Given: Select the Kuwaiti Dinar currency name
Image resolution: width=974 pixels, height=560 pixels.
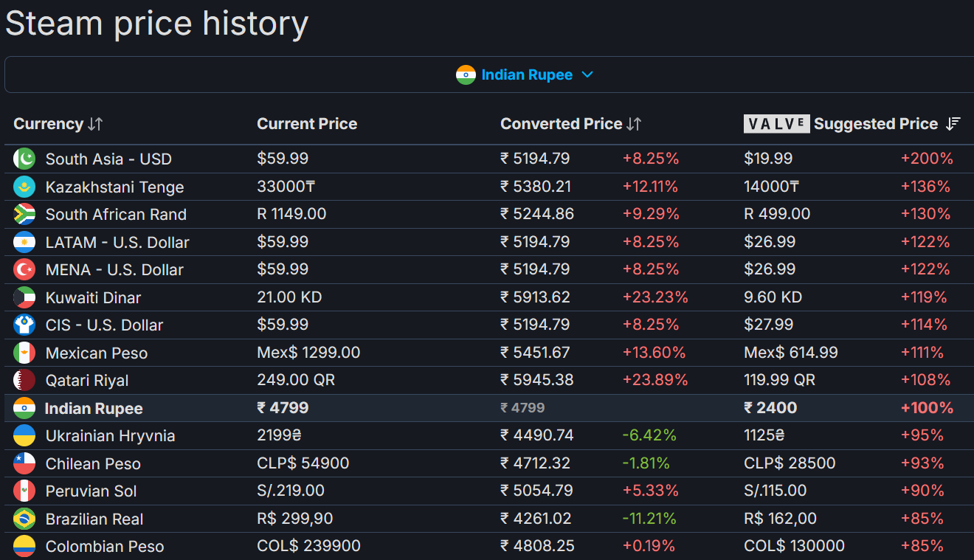Looking at the screenshot, I should pos(93,298).
